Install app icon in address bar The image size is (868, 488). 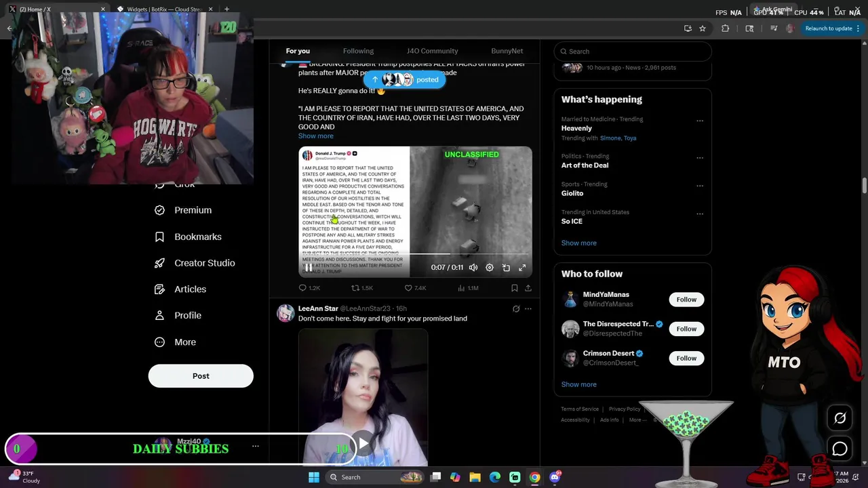pos(688,28)
